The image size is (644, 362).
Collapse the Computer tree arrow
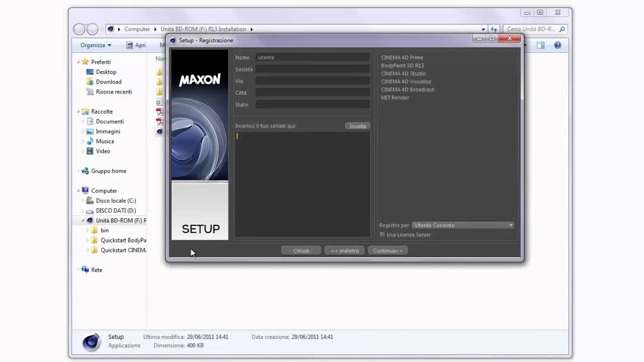click(x=78, y=191)
